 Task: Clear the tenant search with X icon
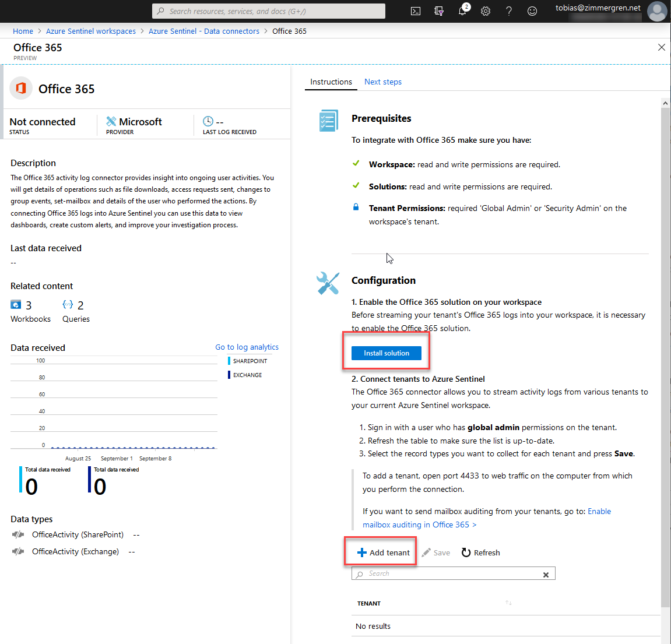[546, 575]
